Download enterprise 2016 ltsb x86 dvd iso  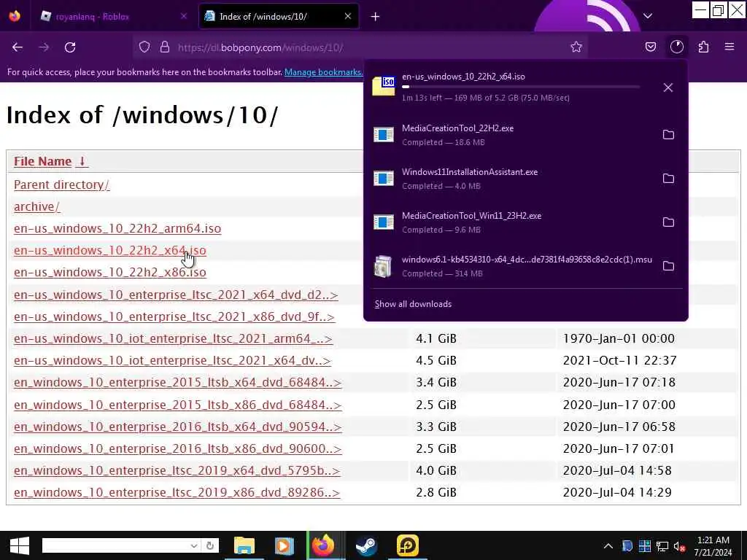[x=178, y=448]
